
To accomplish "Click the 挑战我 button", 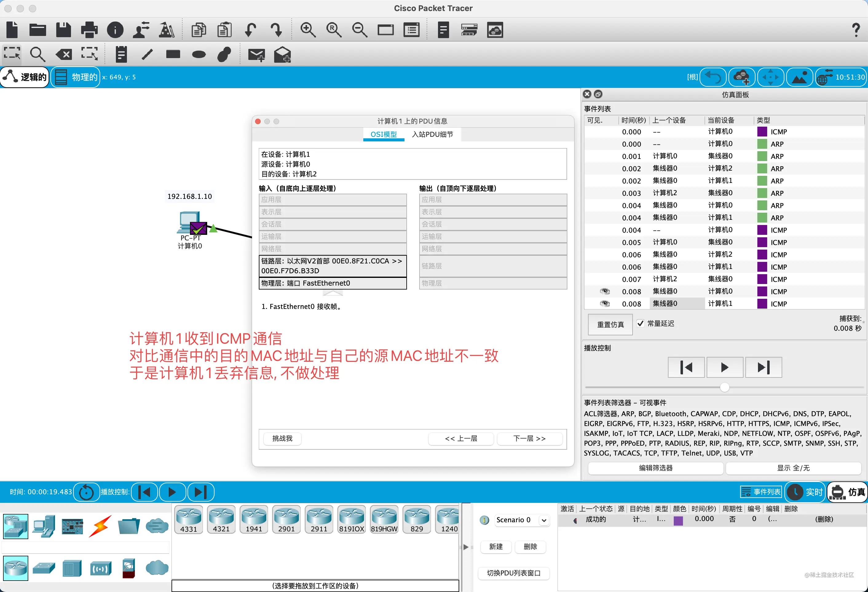I will pyautogui.click(x=282, y=439).
